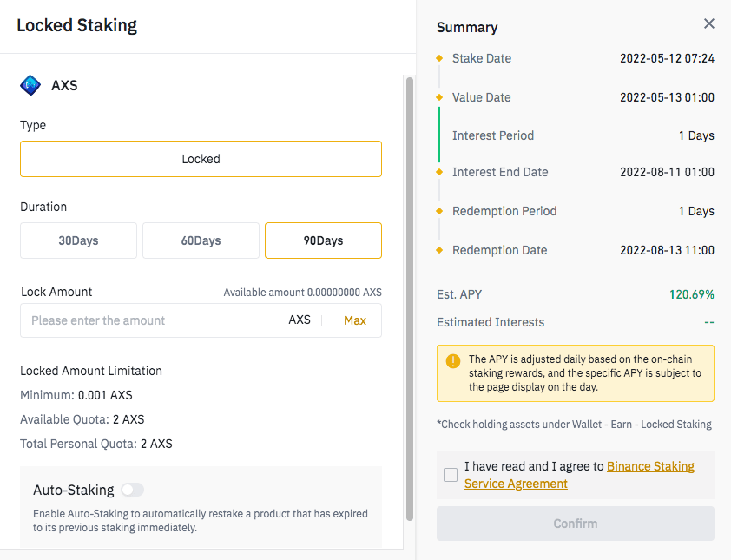Viewport: 731px width, 560px height.
Task: Click the Check holding assets under Wallet note
Action: [x=574, y=425]
